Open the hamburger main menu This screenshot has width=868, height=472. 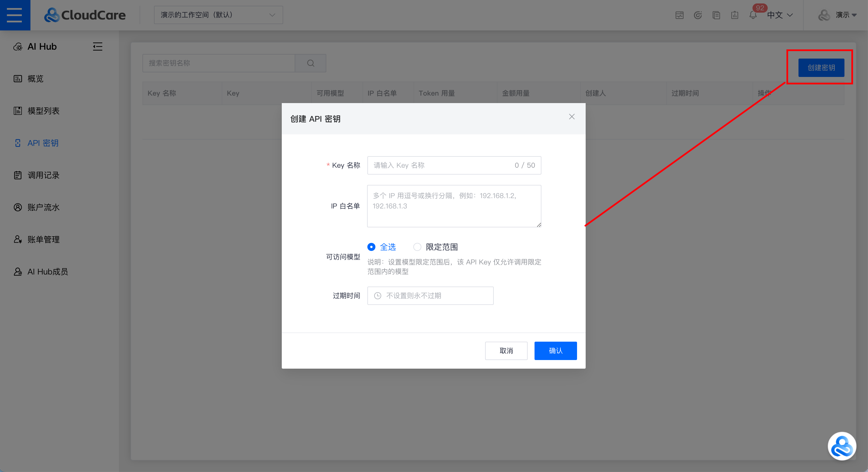[x=15, y=15]
